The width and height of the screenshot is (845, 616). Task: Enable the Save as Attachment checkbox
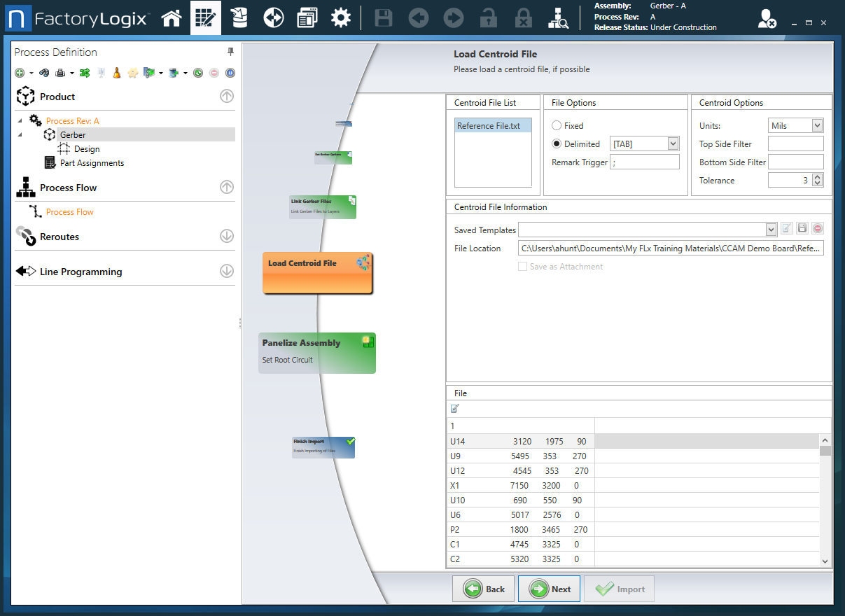(522, 266)
